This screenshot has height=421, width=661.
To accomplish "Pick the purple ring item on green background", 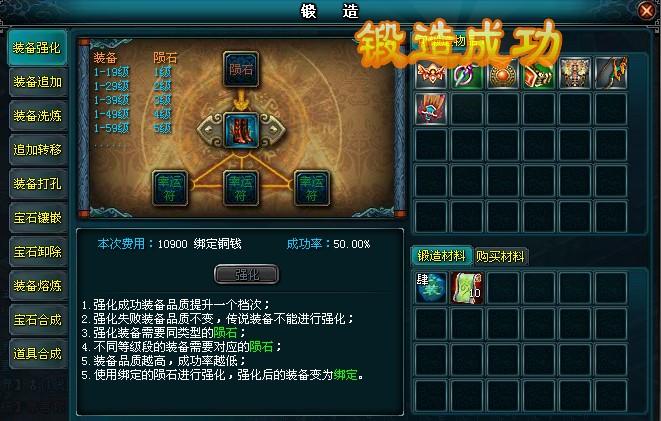I will pyautogui.click(x=467, y=73).
